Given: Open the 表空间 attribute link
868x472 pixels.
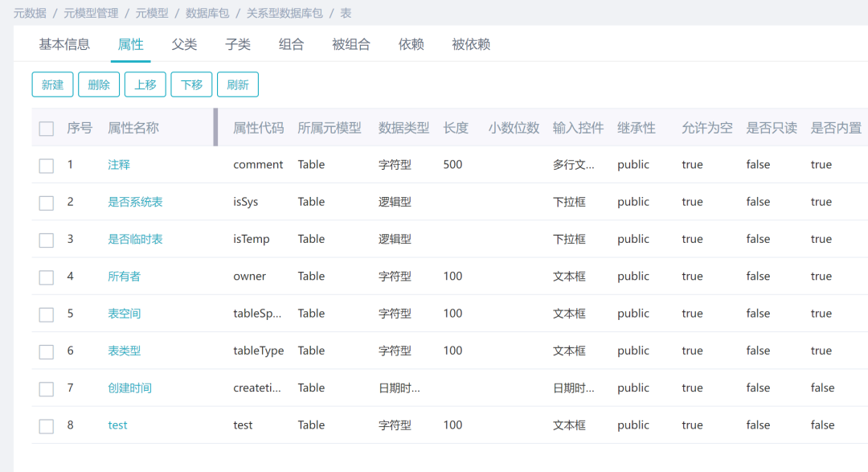Looking at the screenshot, I should 124,313.
